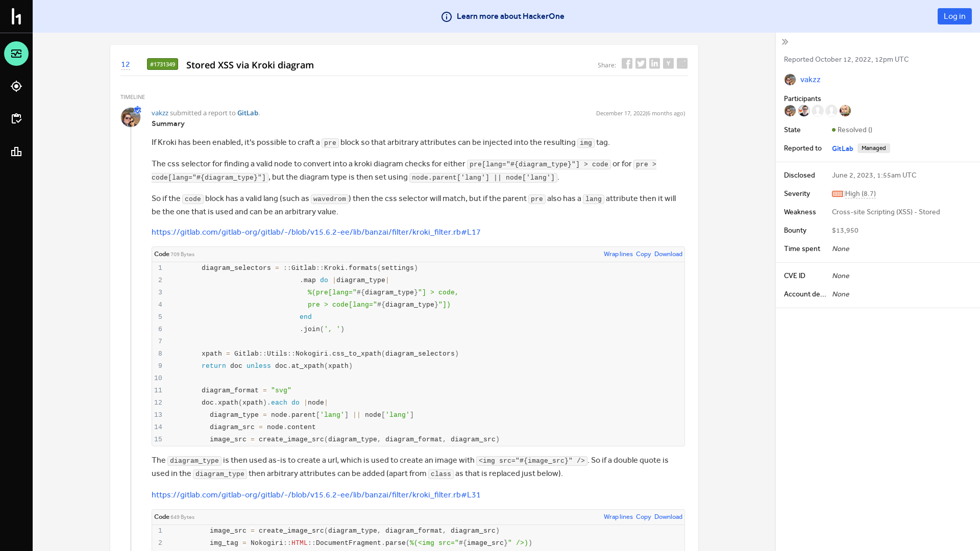This screenshot has height=551, width=980.
Task: Share the report on LinkedIn
Action: (654, 63)
